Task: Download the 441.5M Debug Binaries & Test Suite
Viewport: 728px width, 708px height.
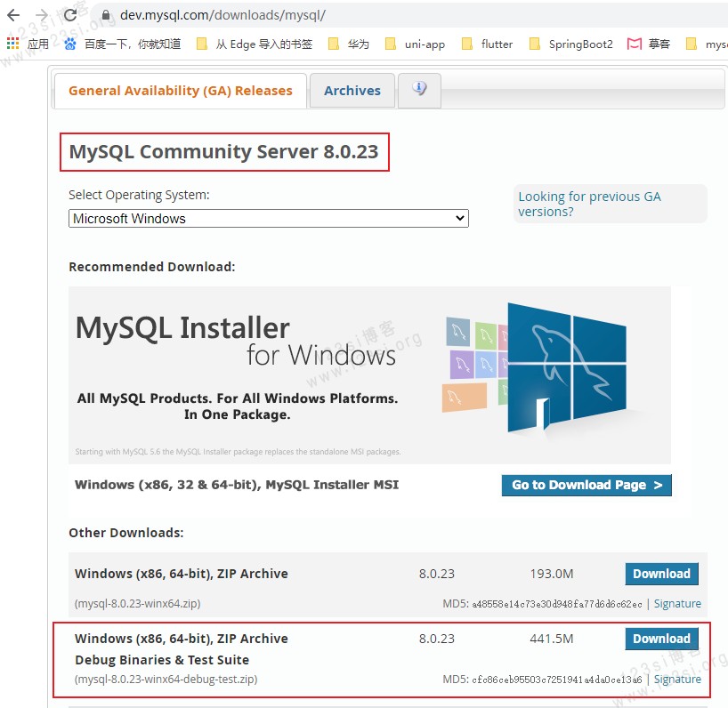Action: point(661,639)
